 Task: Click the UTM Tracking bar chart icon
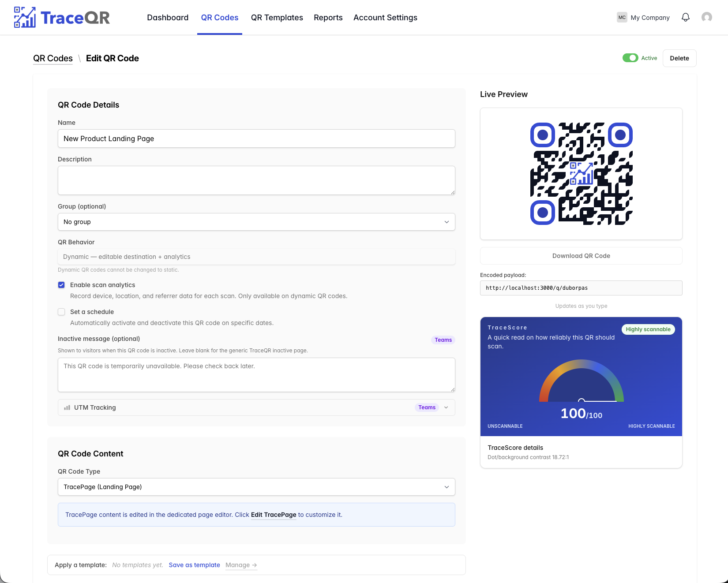coord(67,407)
